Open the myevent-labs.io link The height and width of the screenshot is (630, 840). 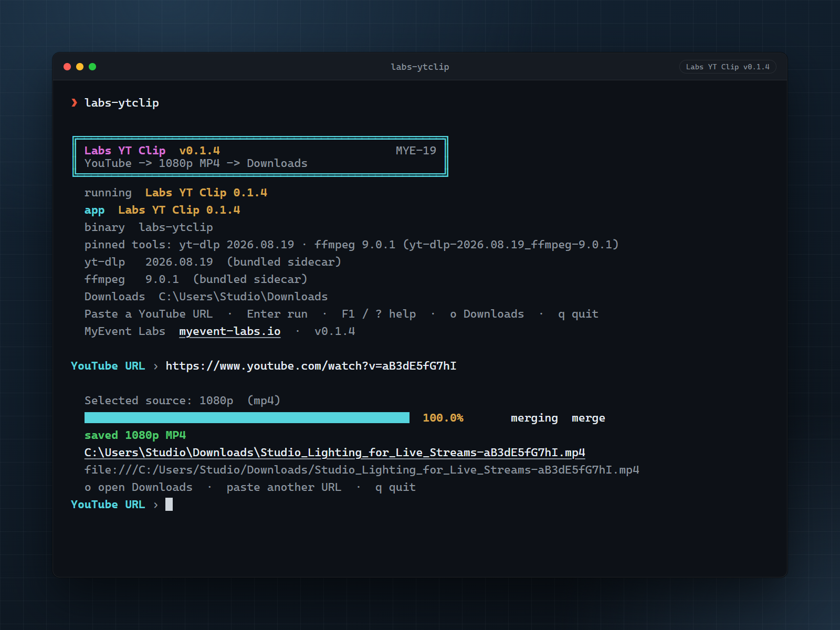coord(229,331)
